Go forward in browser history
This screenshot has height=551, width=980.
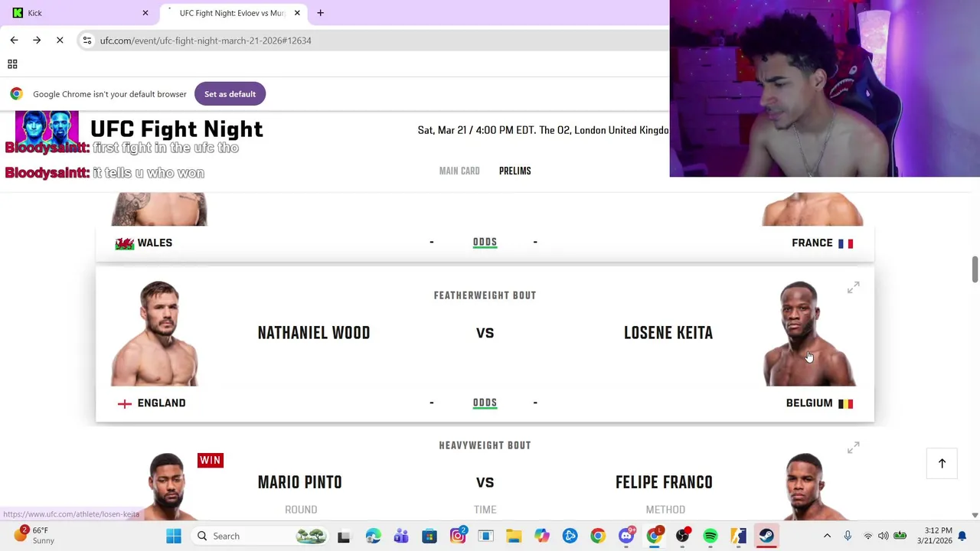(x=37, y=40)
